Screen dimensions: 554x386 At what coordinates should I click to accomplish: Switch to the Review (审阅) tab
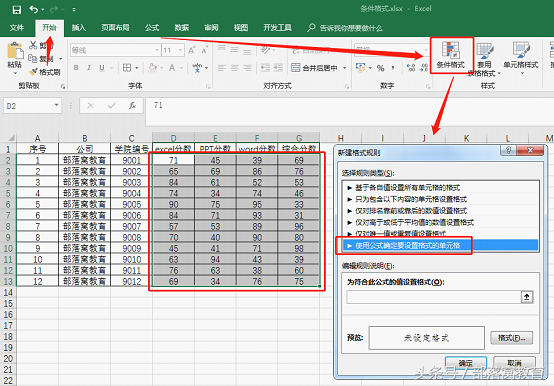(x=211, y=28)
